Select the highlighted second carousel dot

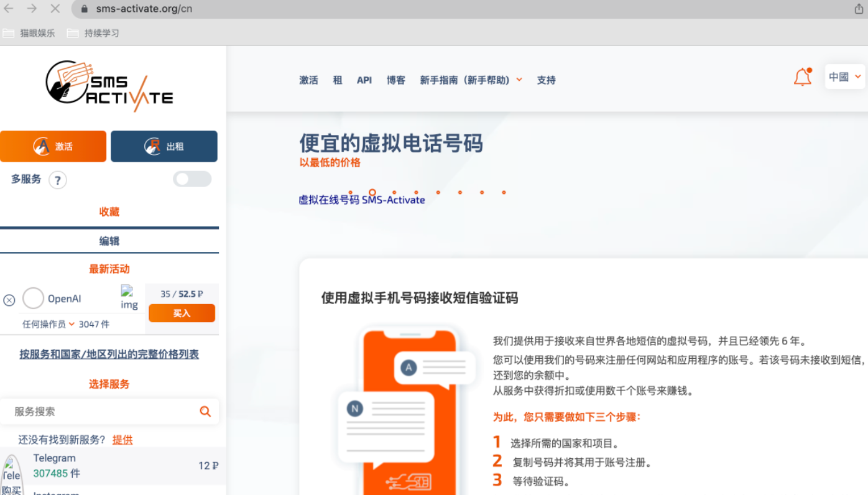coord(372,192)
